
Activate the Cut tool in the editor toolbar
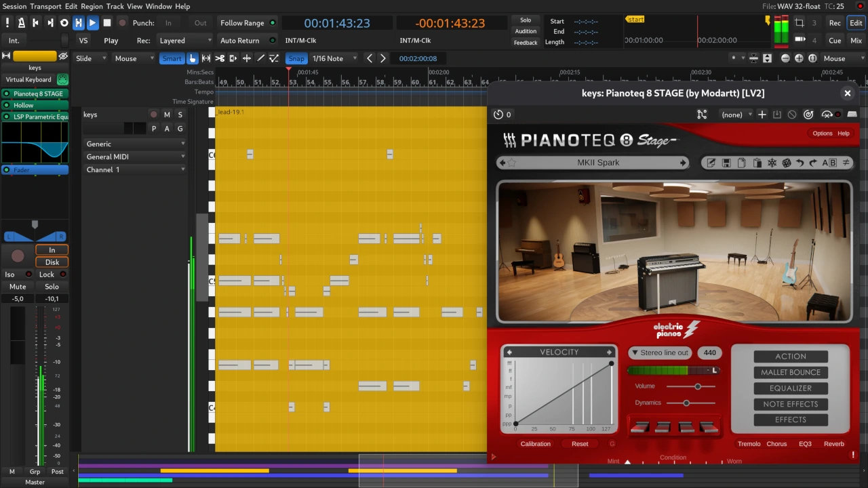[220, 58]
